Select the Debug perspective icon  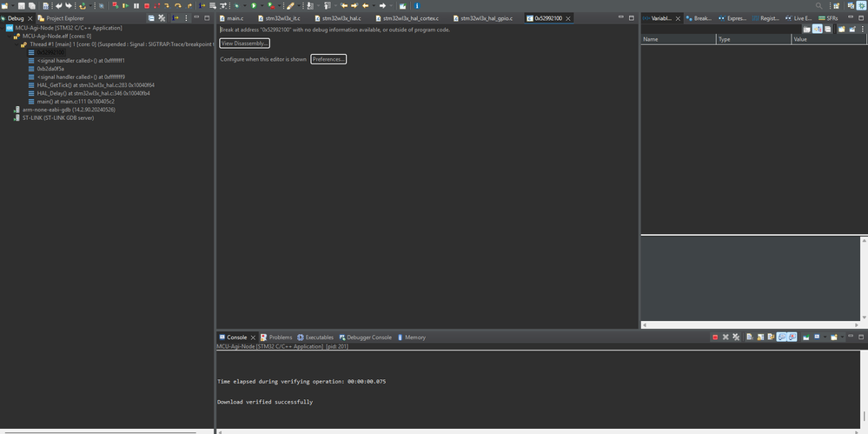(861, 5)
